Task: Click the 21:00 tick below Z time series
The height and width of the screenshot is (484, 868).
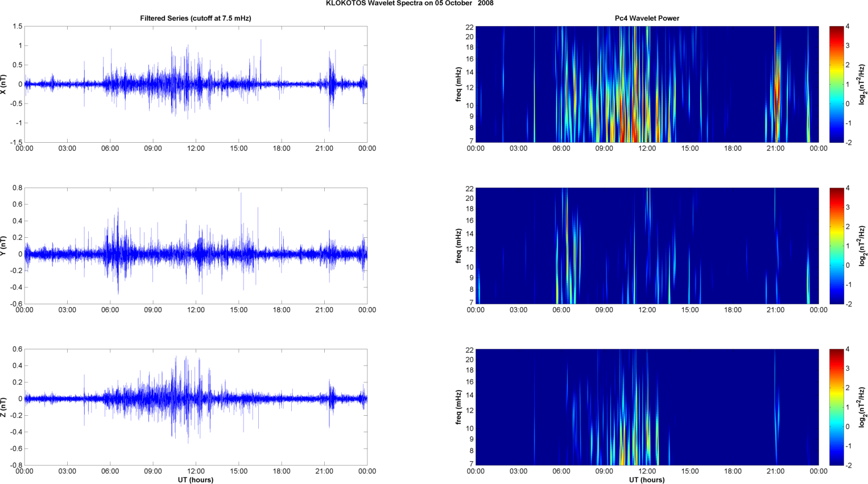Action: pyautogui.click(x=324, y=471)
